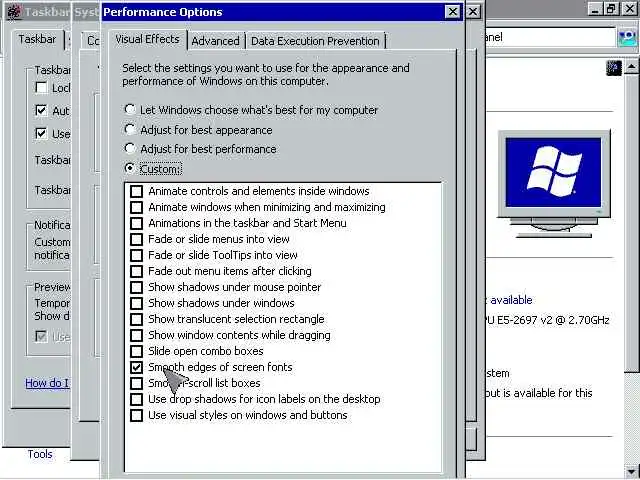
Task: Open the Taskbar tab in Taskbar window
Action: 37,39
